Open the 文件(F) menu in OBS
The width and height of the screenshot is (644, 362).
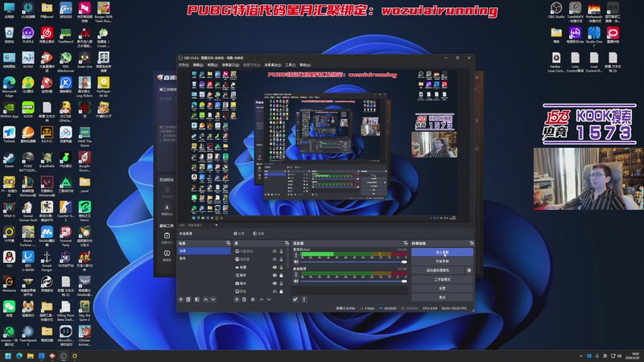tap(184, 65)
